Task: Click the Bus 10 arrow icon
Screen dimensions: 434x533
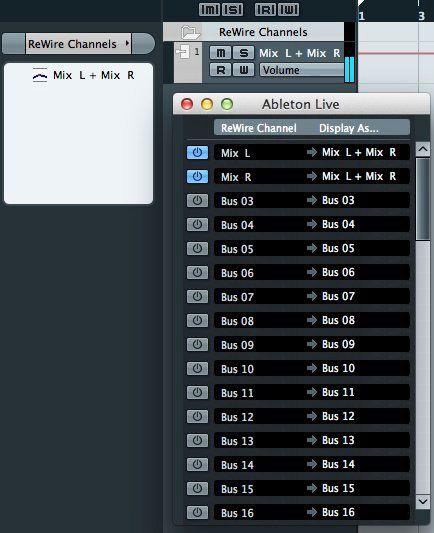Action: coord(312,368)
